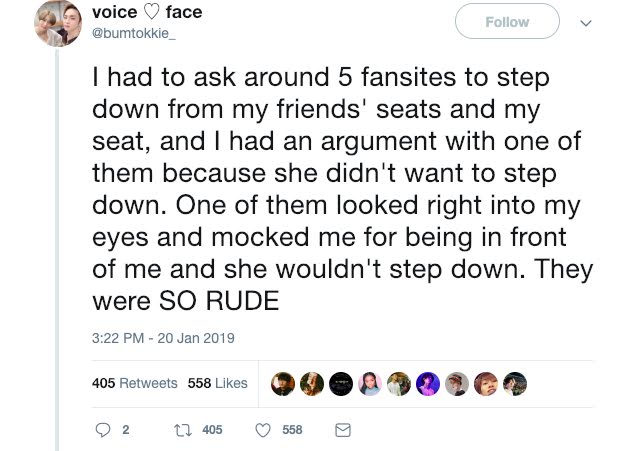
Task: Open the all-black liker avatar
Action: [x=341, y=384]
